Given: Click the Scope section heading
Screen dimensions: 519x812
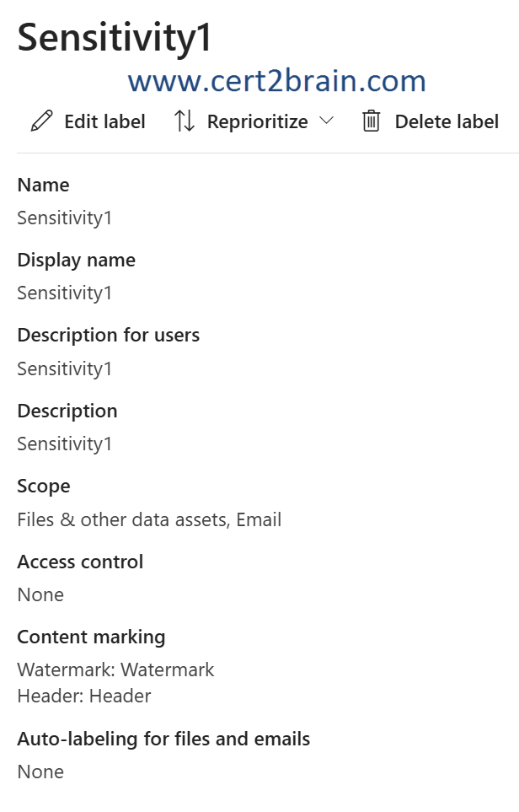Looking at the screenshot, I should (44, 486).
